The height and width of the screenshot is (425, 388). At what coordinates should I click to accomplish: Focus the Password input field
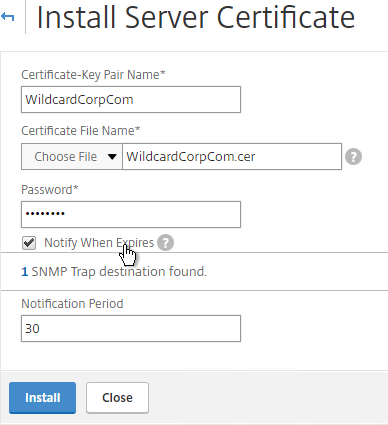coord(131,214)
